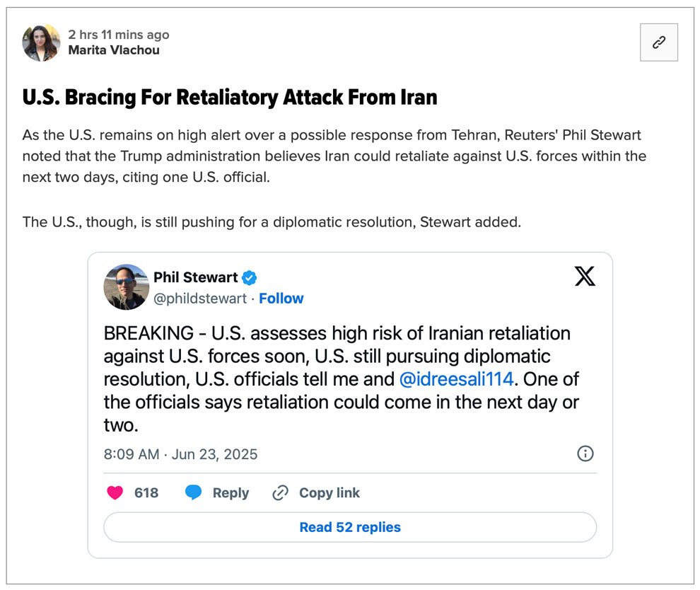Open the X logo in embedded tweet
The height and width of the screenshot is (590, 700).
[x=585, y=276]
